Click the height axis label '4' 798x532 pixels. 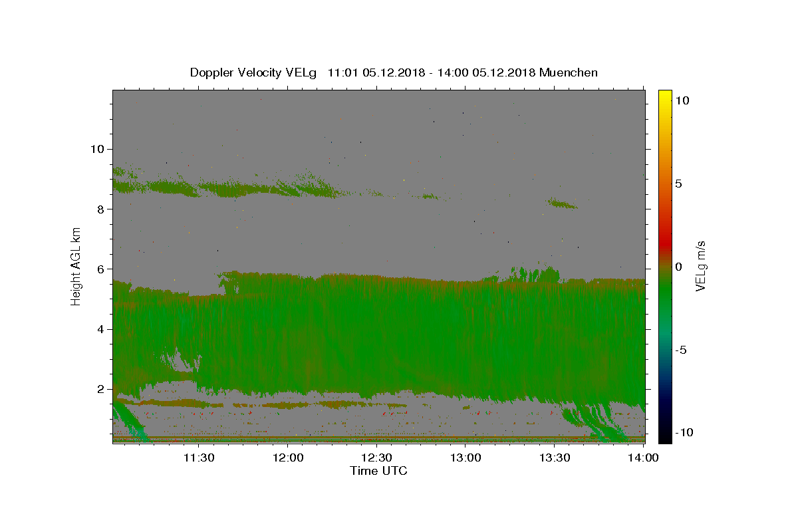tap(102, 329)
